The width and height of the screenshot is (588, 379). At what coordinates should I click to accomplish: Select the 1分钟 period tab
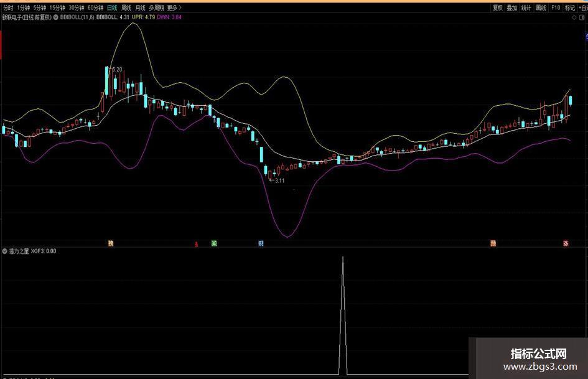pos(23,7)
